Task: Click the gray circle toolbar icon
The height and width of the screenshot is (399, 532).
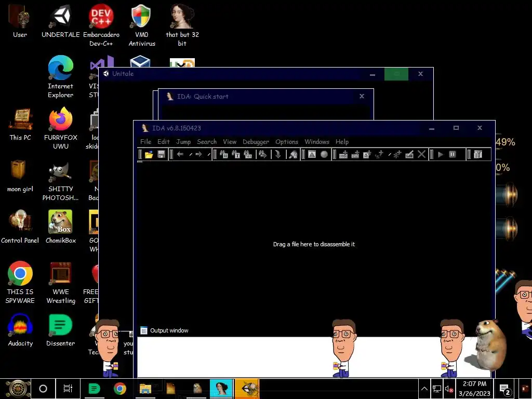Action: point(324,155)
